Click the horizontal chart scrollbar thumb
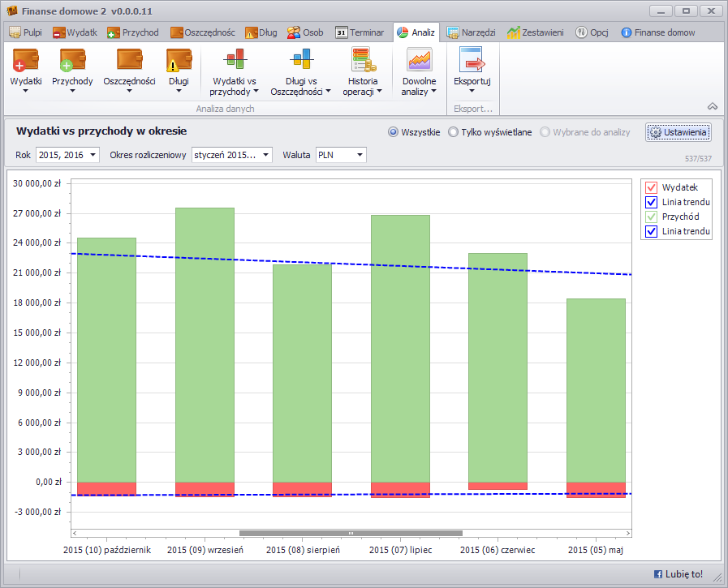The height and width of the screenshot is (588, 728). point(351,533)
